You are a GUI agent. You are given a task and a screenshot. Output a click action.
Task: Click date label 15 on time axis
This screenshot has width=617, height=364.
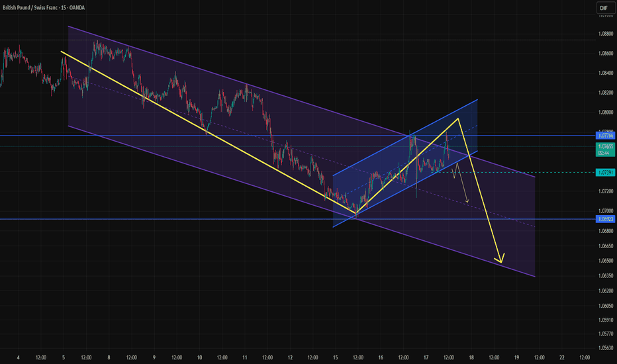(x=335, y=357)
